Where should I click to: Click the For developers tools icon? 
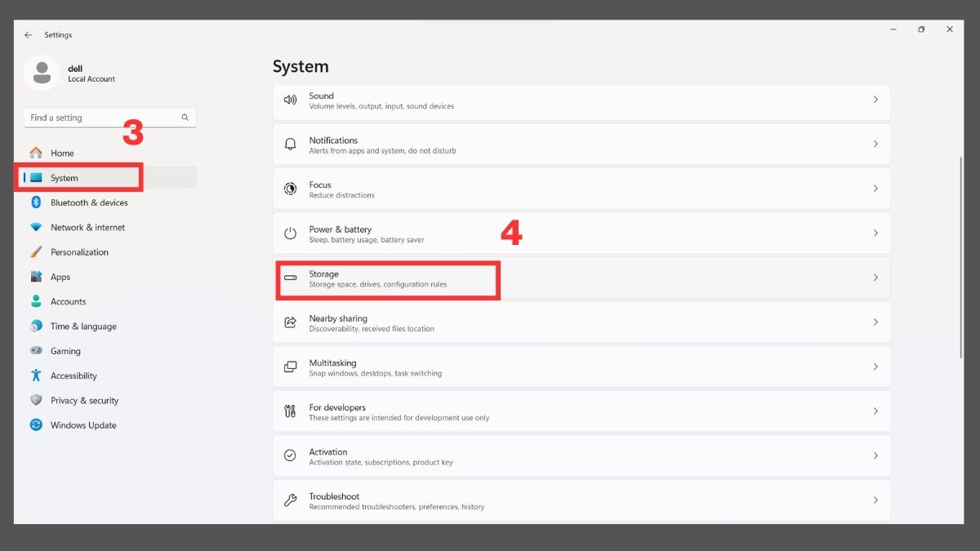(290, 411)
